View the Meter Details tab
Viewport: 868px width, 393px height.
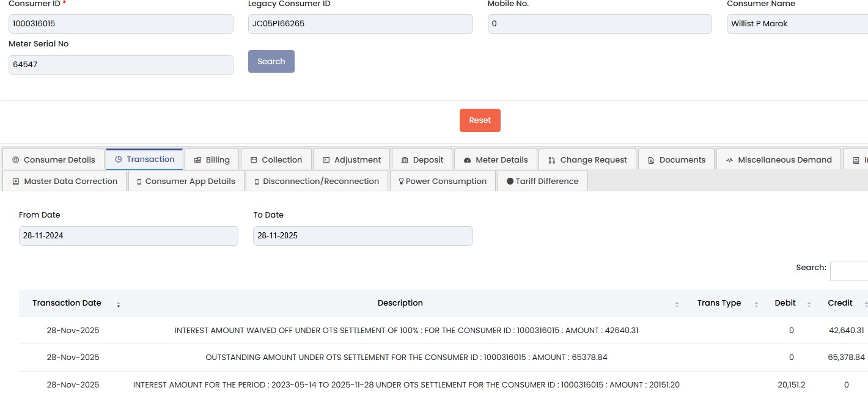coord(495,160)
